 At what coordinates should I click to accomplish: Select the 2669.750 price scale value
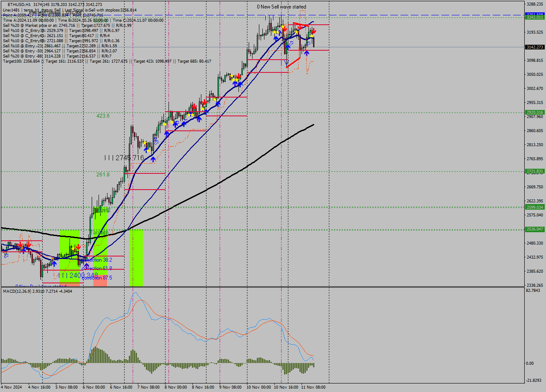535,187
